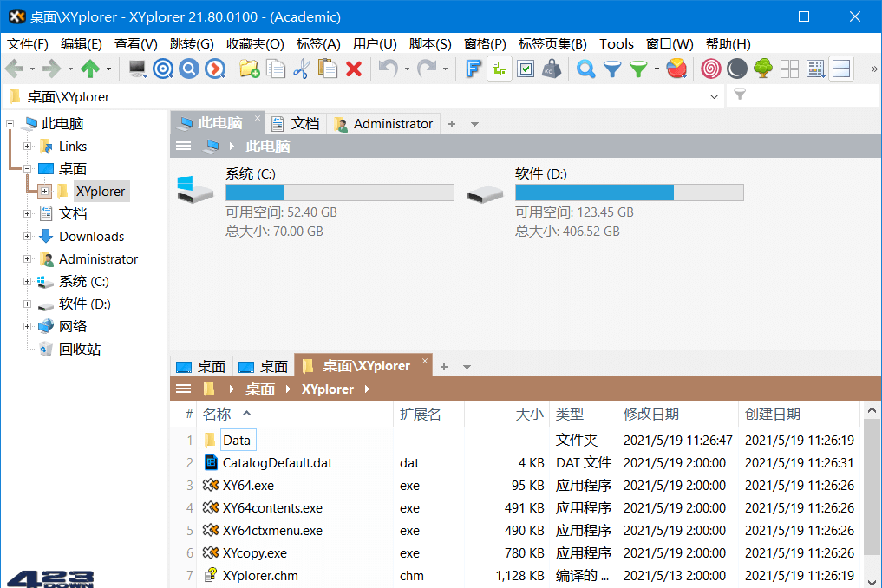Click the pink spiral icon

pyautogui.click(x=710, y=69)
